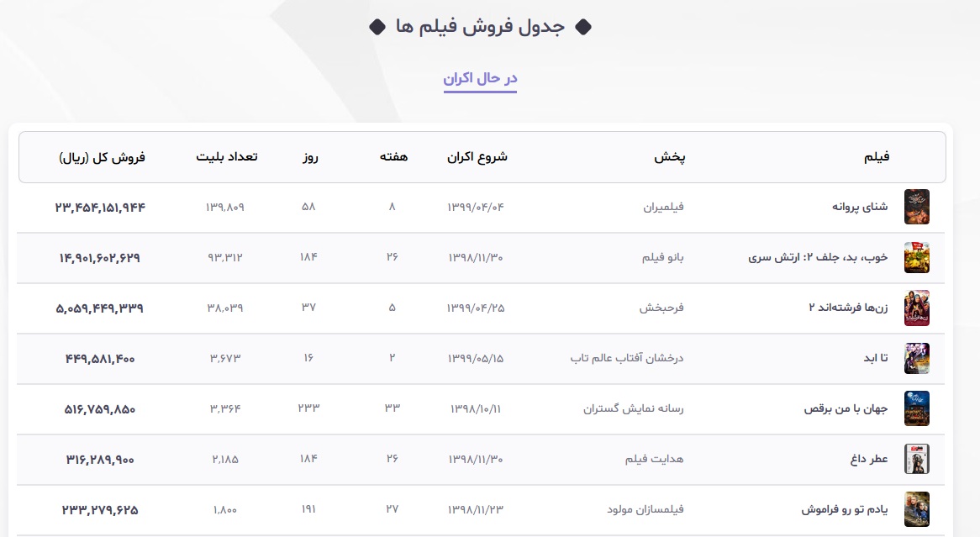Click ticket count ۳,۶۷۳
The height and width of the screenshot is (537, 980).
pos(225,359)
